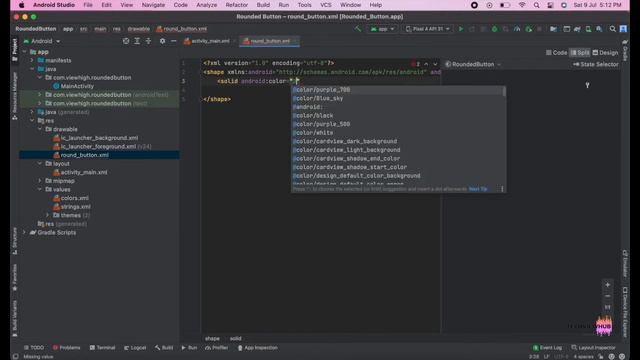This screenshot has height=360, width=640.
Task: Open the Build Variants side tab
Action: click(x=15, y=318)
